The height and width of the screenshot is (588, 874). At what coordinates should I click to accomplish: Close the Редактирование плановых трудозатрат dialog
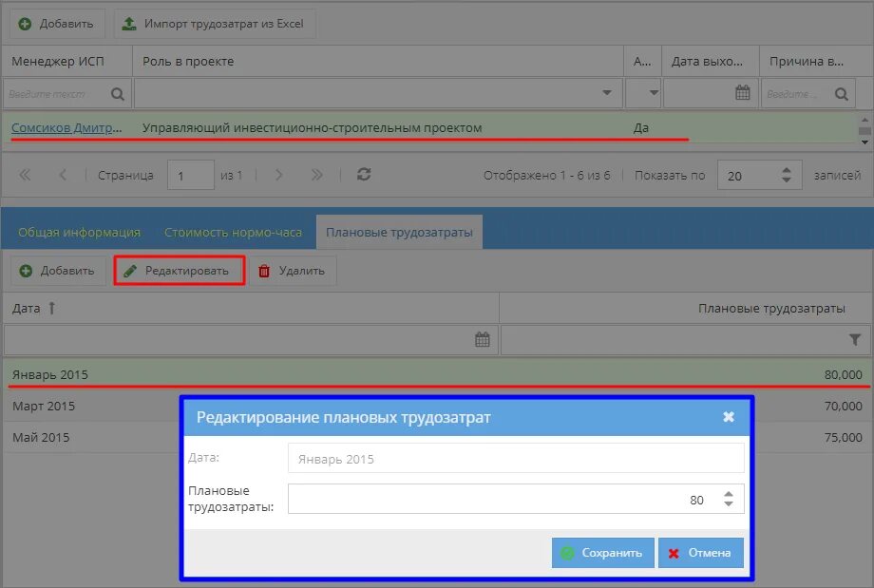pyautogui.click(x=728, y=417)
